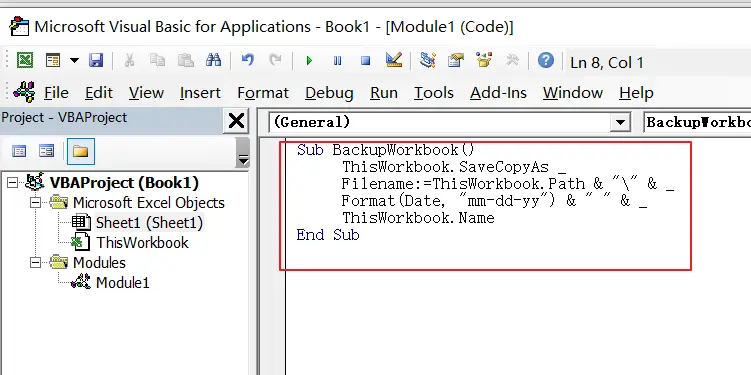The width and height of the screenshot is (751, 375).
Task: Select the Modules folder in the tree
Action: 99,262
